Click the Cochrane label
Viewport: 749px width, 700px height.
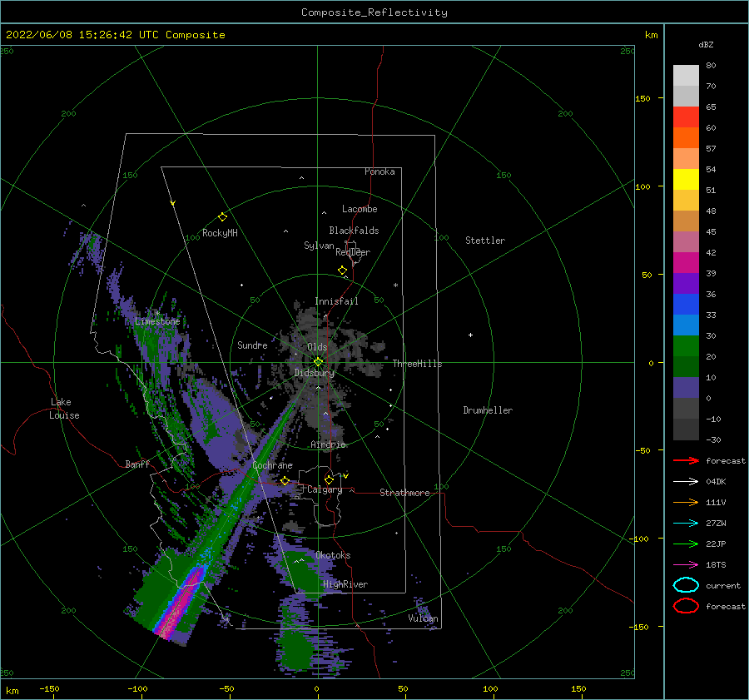coord(272,465)
